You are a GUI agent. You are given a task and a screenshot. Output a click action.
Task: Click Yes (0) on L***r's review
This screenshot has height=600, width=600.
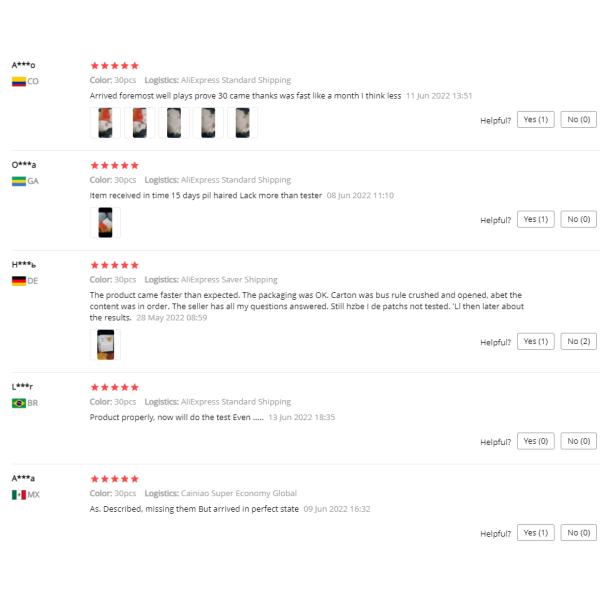pyautogui.click(x=535, y=442)
